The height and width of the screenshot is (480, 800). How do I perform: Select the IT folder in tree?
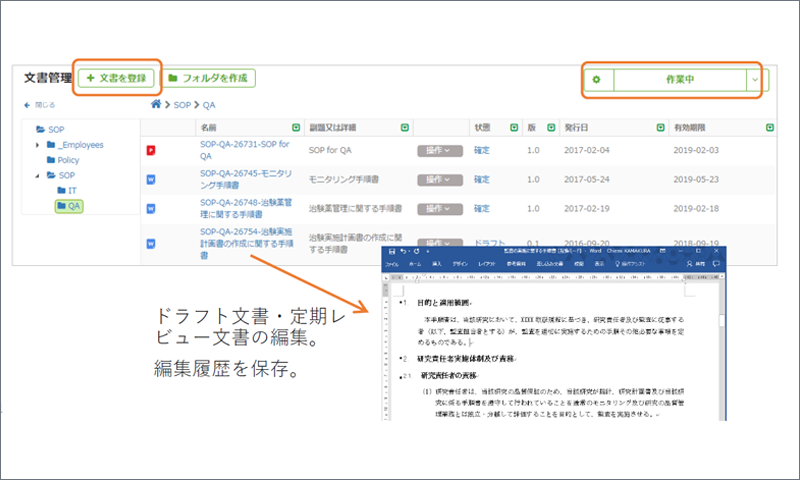click(67, 190)
